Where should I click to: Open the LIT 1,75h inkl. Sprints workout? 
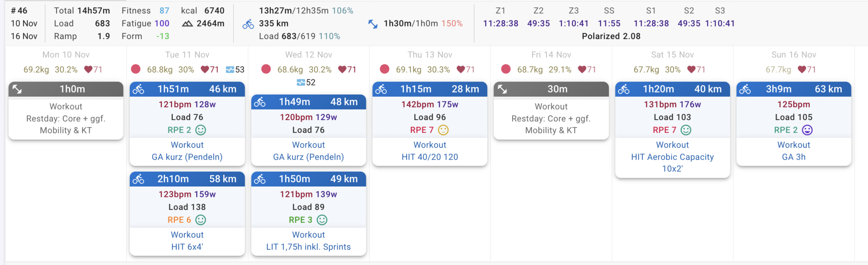click(308, 247)
